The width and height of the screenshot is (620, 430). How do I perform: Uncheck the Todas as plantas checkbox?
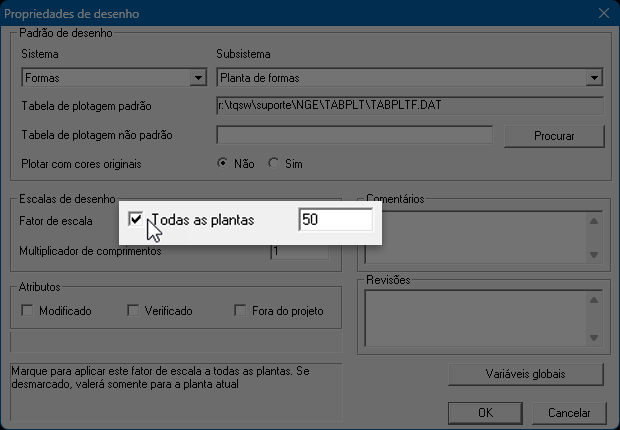pyautogui.click(x=136, y=219)
